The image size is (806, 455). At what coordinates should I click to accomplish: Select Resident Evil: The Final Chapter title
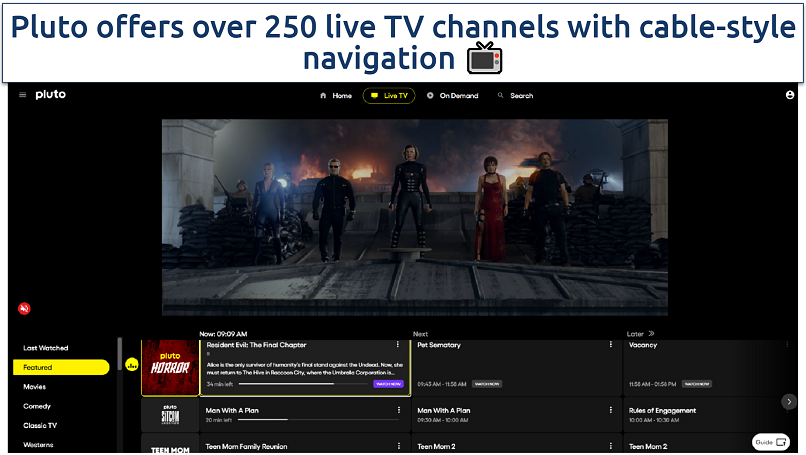tap(257, 345)
